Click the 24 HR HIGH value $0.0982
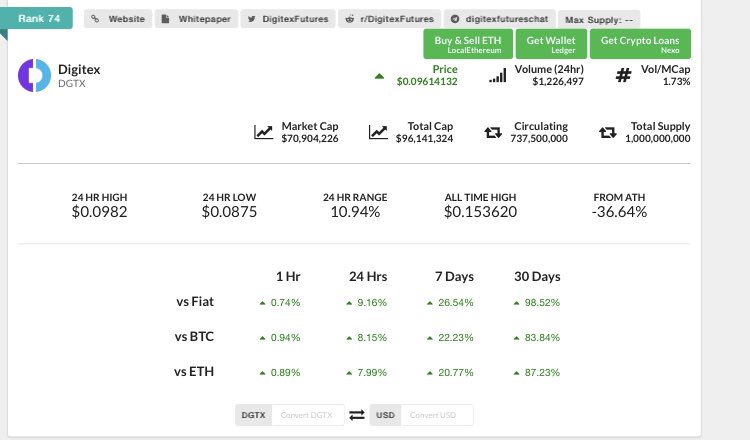 pyautogui.click(x=99, y=211)
